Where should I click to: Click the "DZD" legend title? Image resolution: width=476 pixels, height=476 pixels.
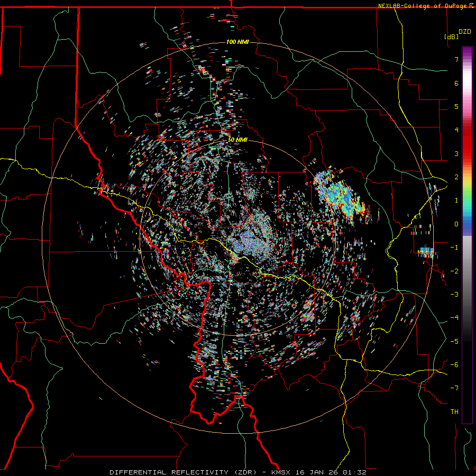coord(465,32)
